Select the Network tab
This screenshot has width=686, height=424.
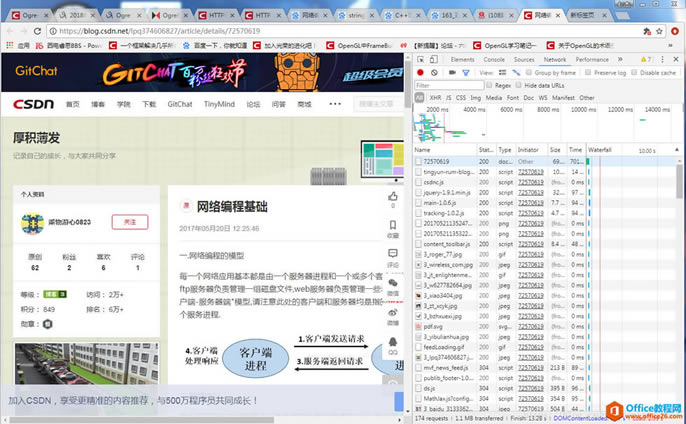pos(555,60)
